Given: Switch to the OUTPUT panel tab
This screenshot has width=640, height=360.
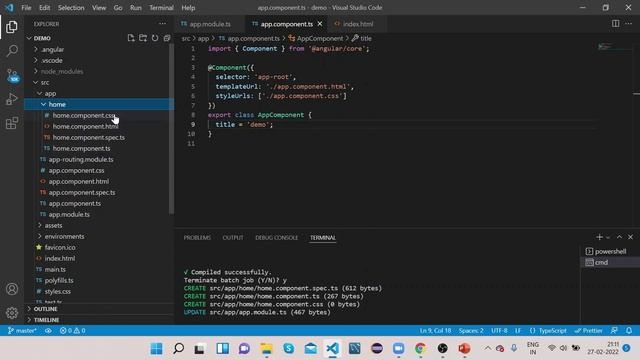Looking at the screenshot, I should [x=233, y=238].
